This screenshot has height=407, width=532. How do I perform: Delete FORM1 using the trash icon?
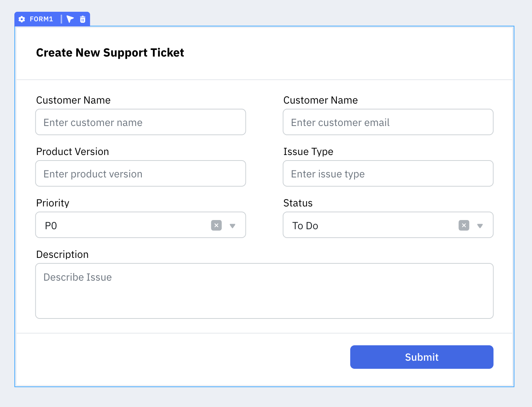[82, 19]
